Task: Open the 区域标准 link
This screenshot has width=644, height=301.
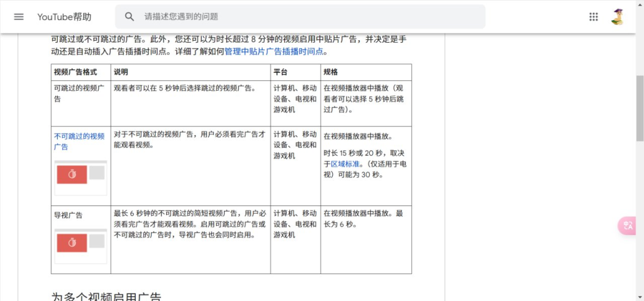Action: click(345, 164)
